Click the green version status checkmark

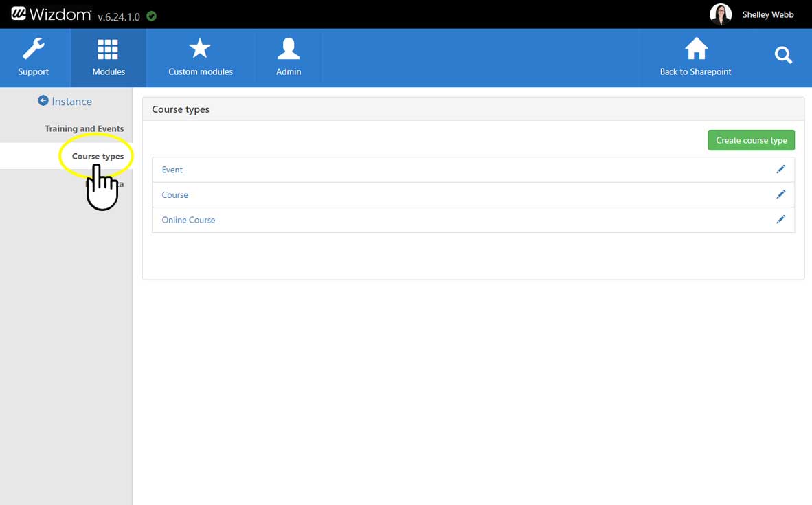(151, 16)
